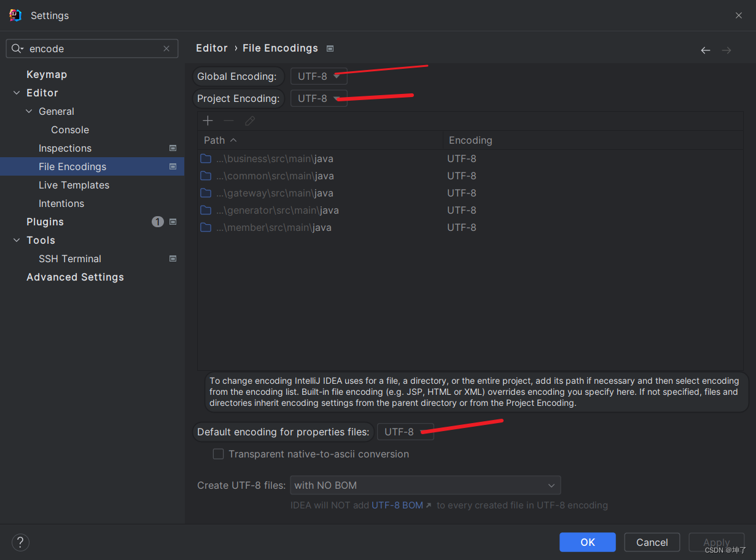Open the properties files default encoding dropdown
Image resolution: width=756 pixels, height=560 pixels.
pyautogui.click(x=405, y=431)
